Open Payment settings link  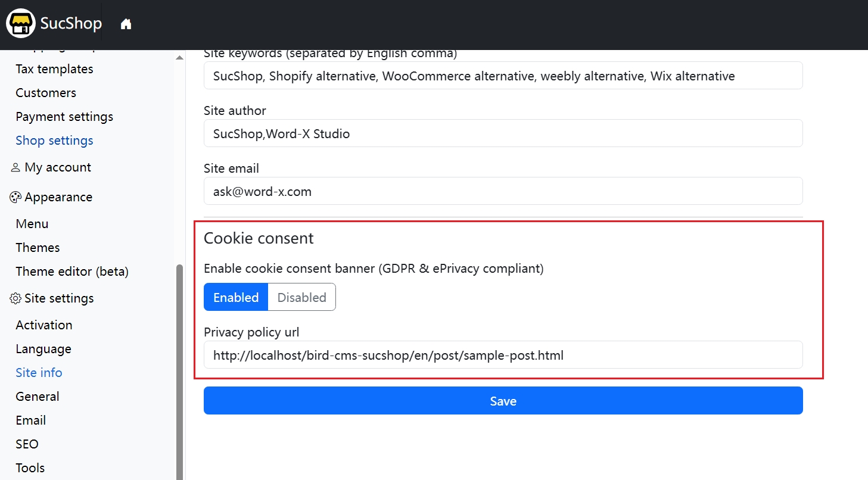pos(64,117)
